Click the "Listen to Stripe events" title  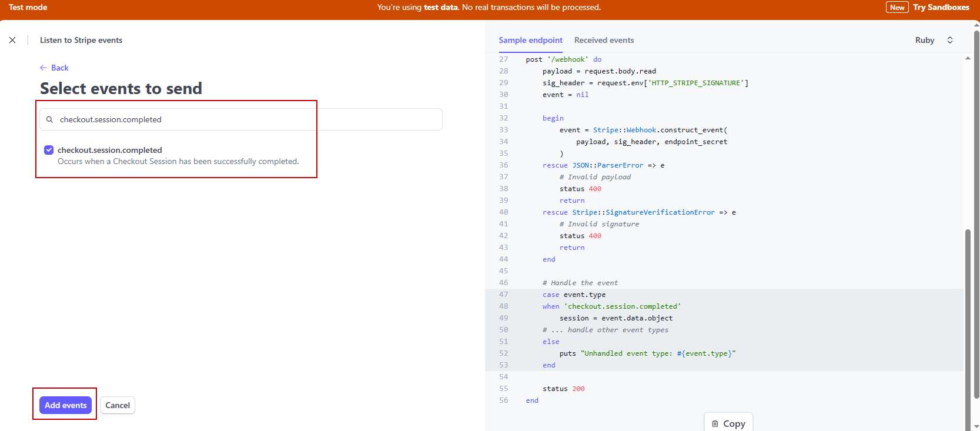pyautogui.click(x=81, y=40)
